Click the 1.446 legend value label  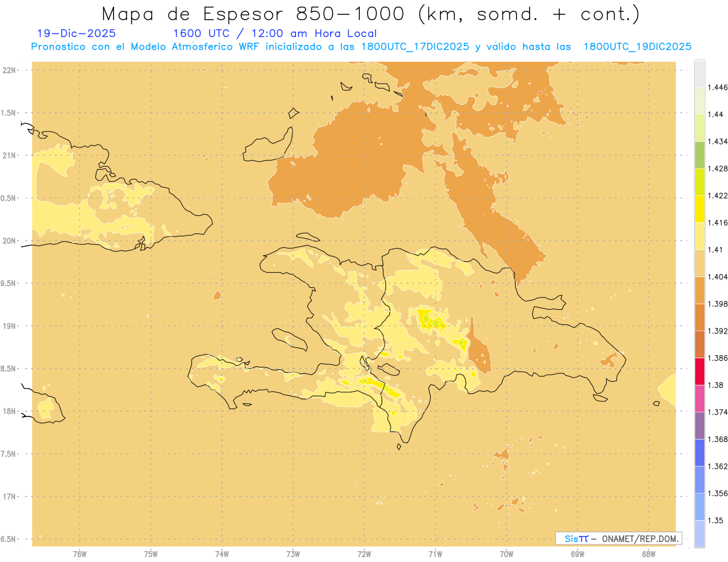716,87
